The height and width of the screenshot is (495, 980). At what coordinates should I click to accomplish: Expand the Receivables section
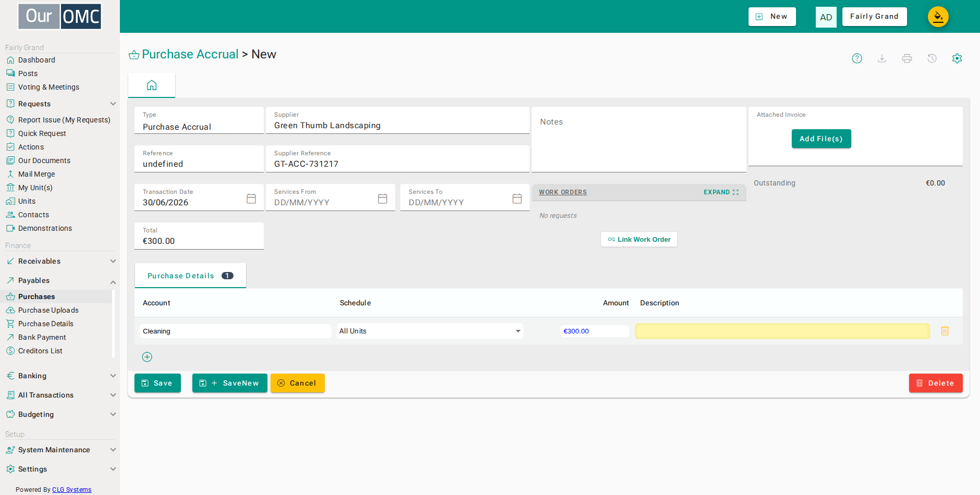(x=60, y=261)
